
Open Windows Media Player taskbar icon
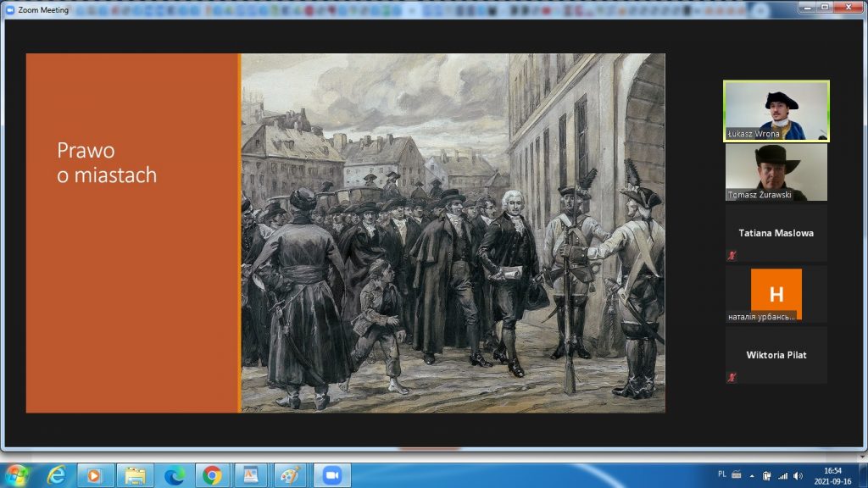point(95,475)
